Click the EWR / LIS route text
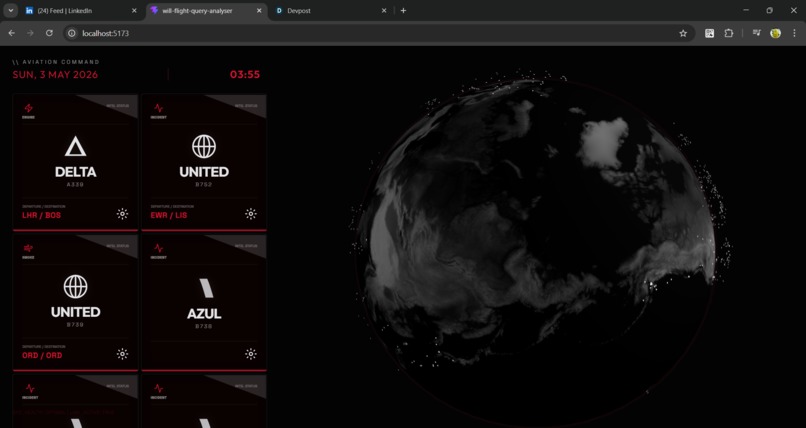 tap(169, 215)
